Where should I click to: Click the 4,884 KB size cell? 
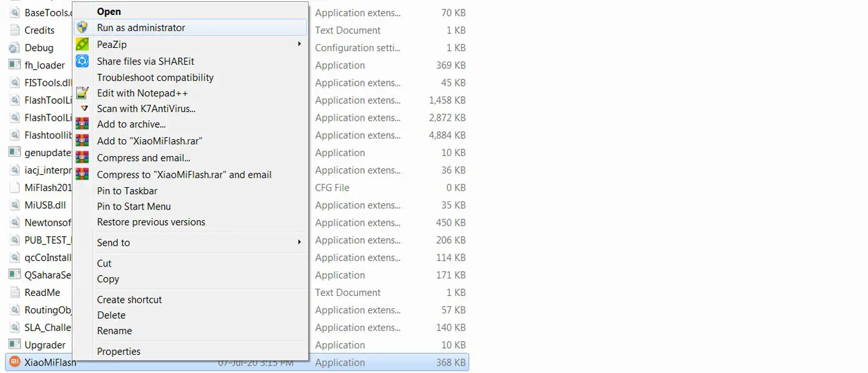pos(447,135)
